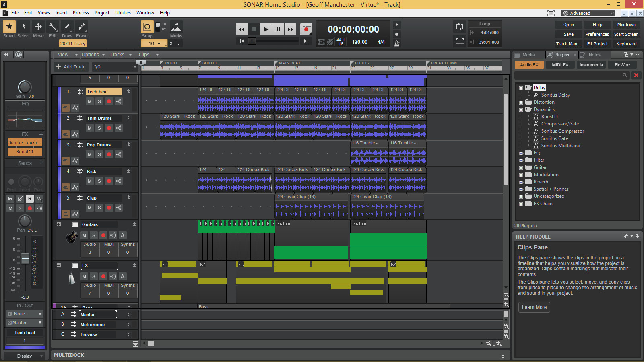
Task: Solo the Thin Drums track
Action: pos(99,128)
